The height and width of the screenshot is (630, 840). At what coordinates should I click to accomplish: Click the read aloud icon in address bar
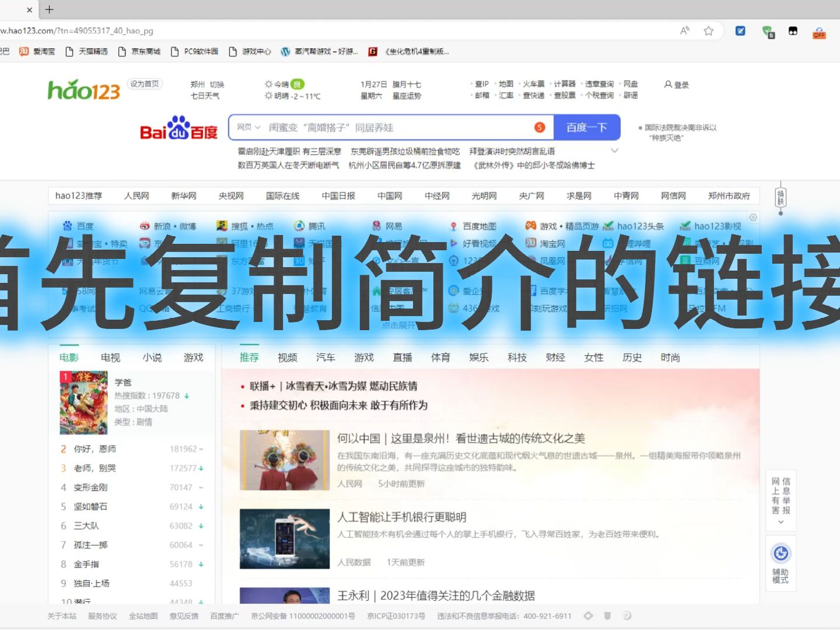(685, 31)
